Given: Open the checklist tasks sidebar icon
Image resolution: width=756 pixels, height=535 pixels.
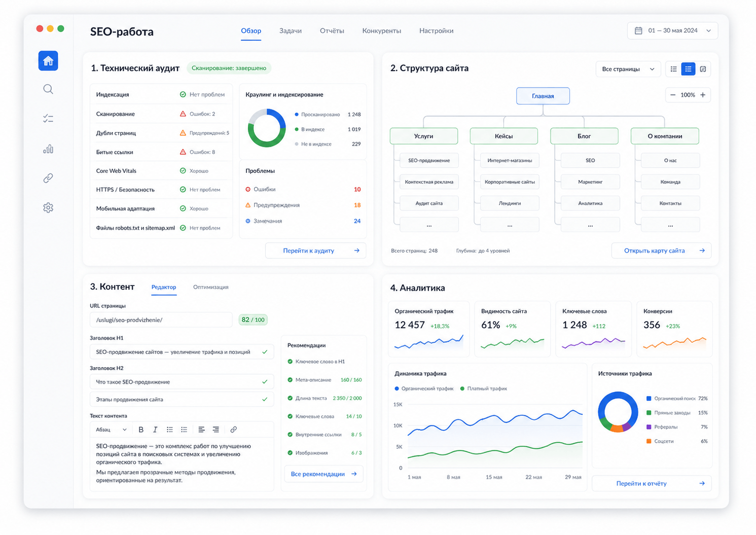Looking at the screenshot, I should [48, 119].
